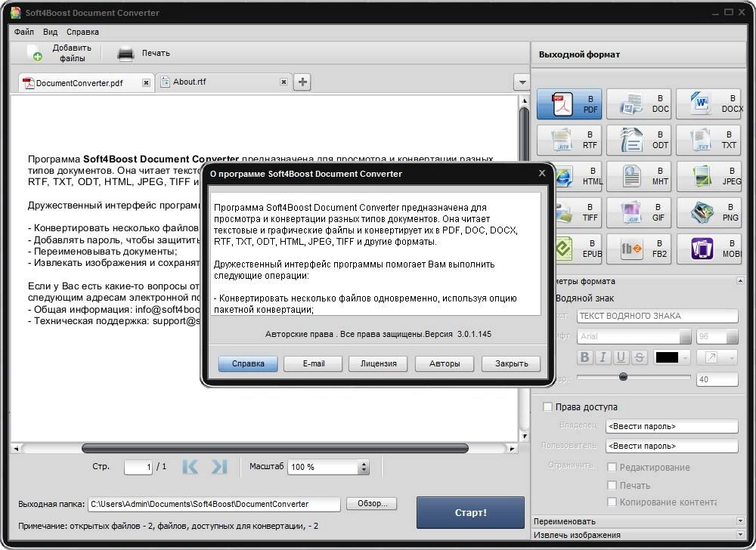This screenshot has height=550, width=756.
Task: Open the Справка menu
Action: point(82,32)
